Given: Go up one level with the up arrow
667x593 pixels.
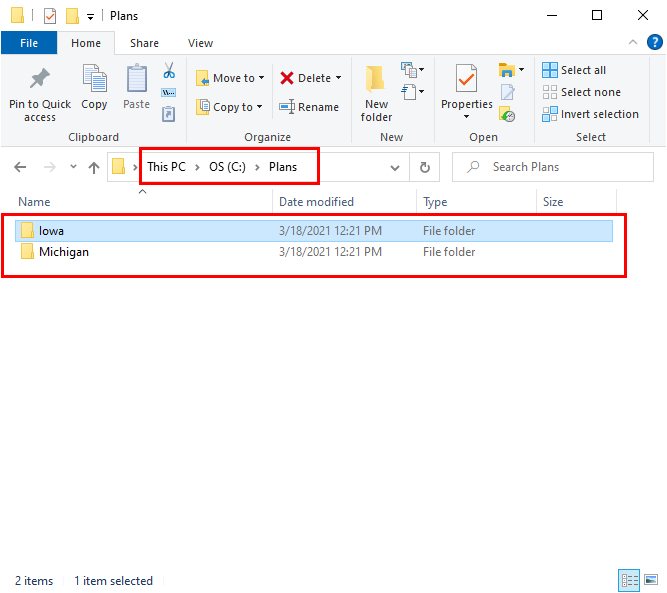Looking at the screenshot, I should coord(94,167).
